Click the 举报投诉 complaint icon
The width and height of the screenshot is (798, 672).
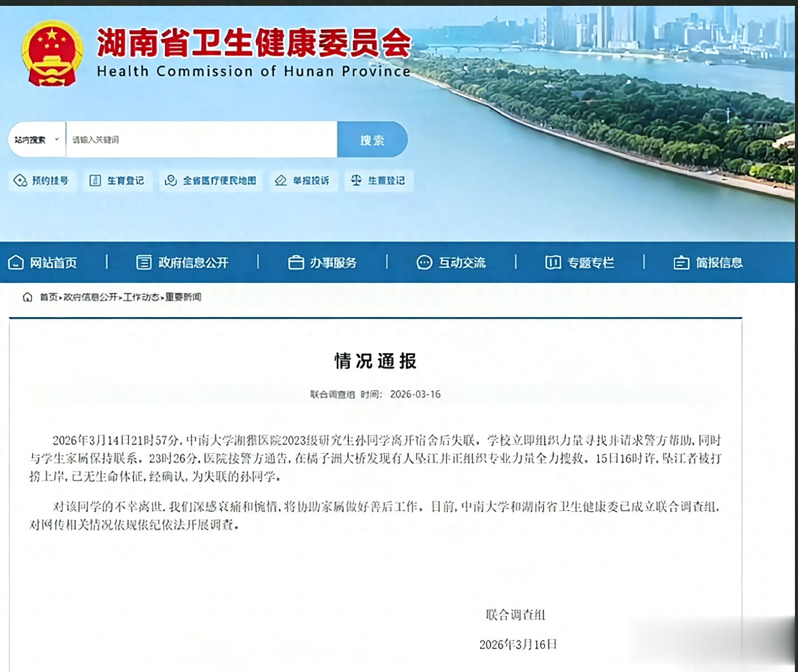point(281,180)
